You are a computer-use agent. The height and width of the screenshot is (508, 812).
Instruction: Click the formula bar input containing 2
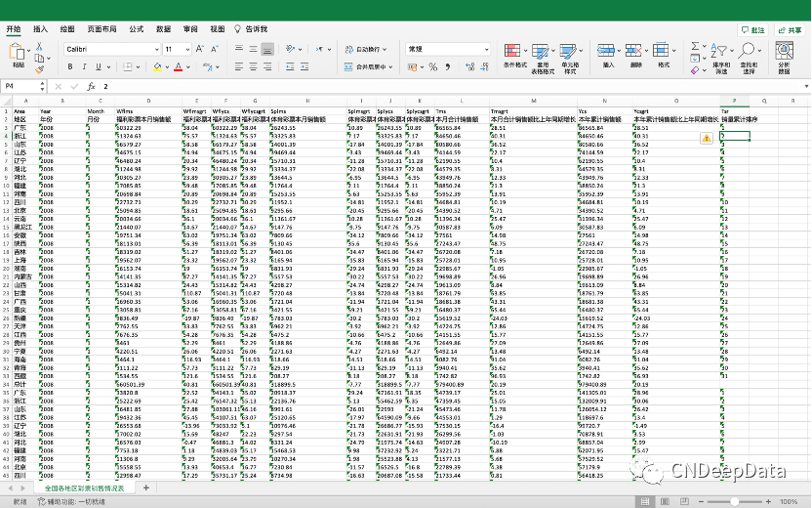point(451,86)
